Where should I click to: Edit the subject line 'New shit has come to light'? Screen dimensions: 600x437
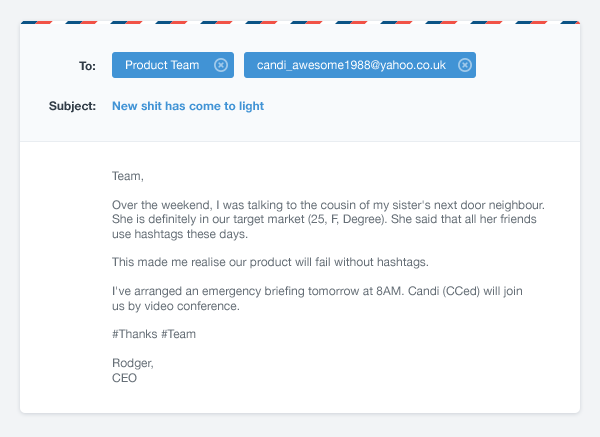188,106
